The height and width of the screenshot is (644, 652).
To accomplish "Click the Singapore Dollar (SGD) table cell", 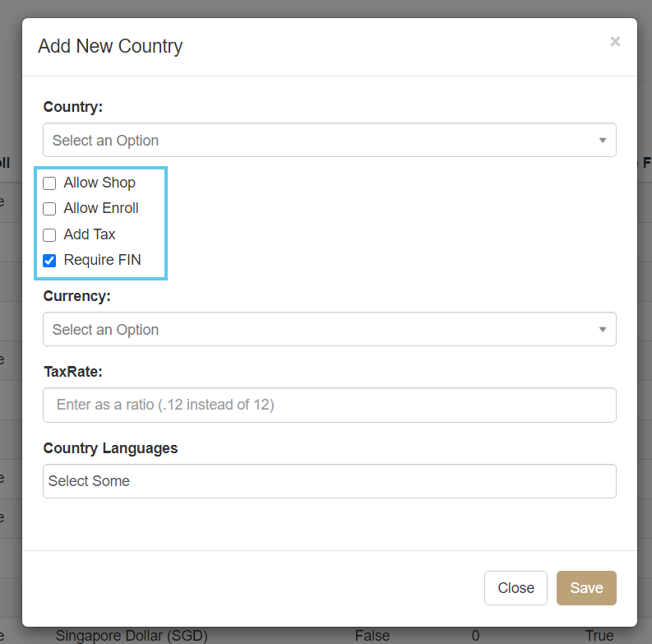I will pos(132,636).
